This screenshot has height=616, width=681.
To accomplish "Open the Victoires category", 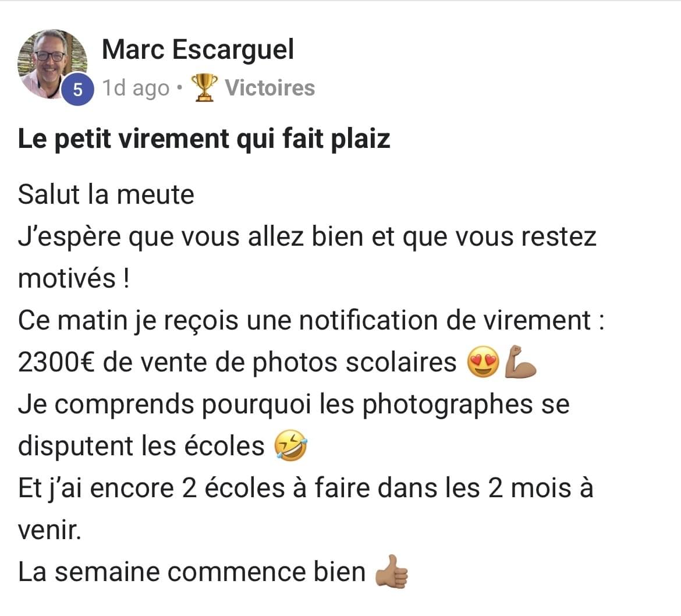I will pyautogui.click(x=269, y=88).
